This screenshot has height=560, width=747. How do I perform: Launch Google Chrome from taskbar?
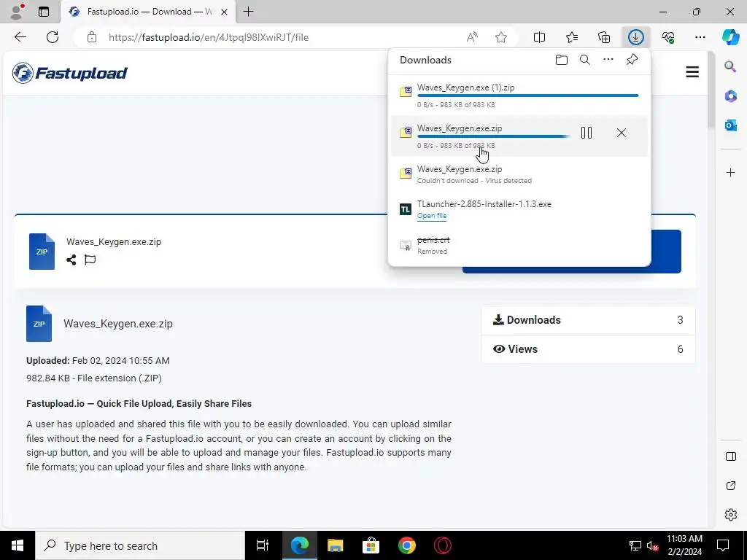(407, 545)
